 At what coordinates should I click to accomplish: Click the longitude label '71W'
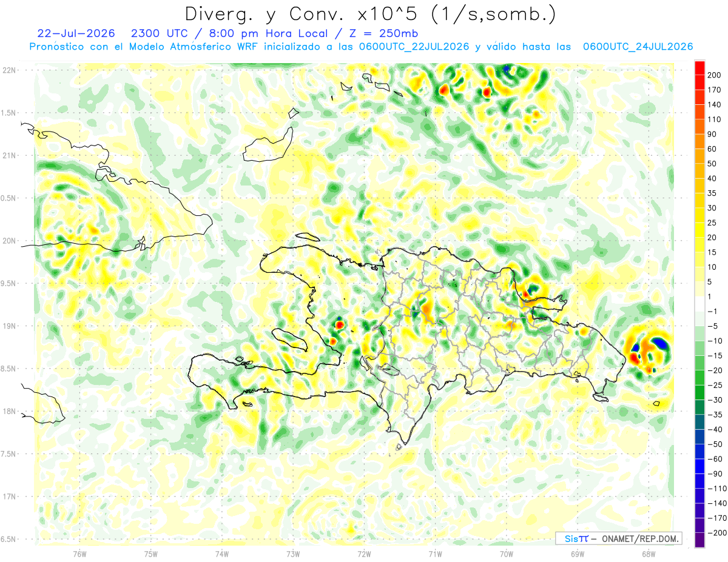tap(435, 554)
